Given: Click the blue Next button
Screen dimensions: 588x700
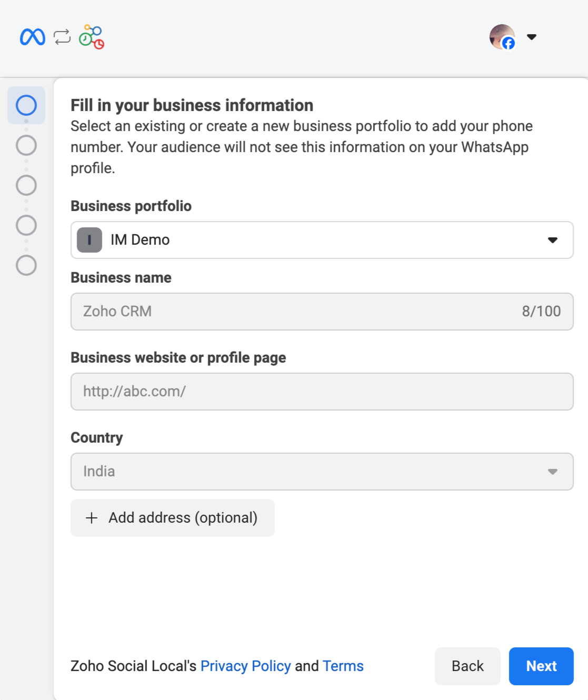Looking at the screenshot, I should [x=541, y=666].
